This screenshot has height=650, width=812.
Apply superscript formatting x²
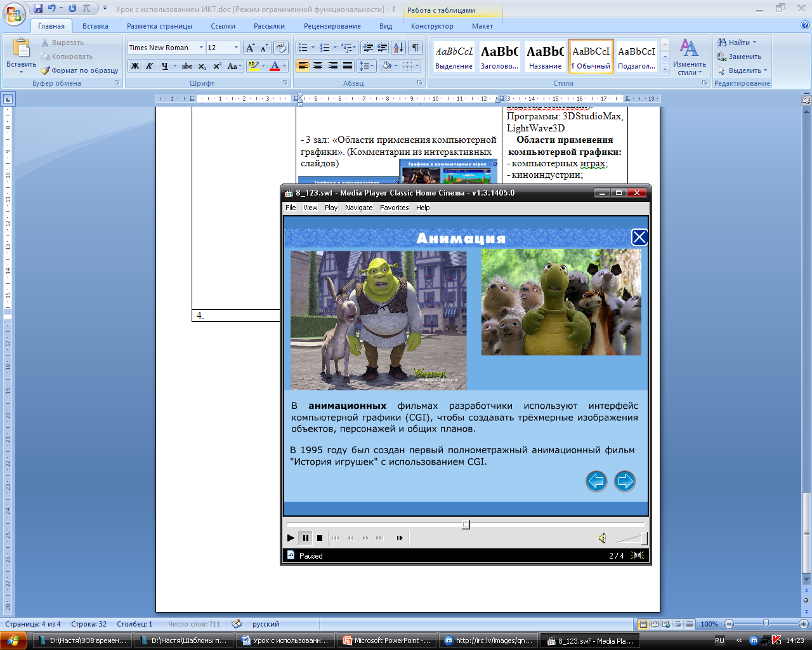217,66
